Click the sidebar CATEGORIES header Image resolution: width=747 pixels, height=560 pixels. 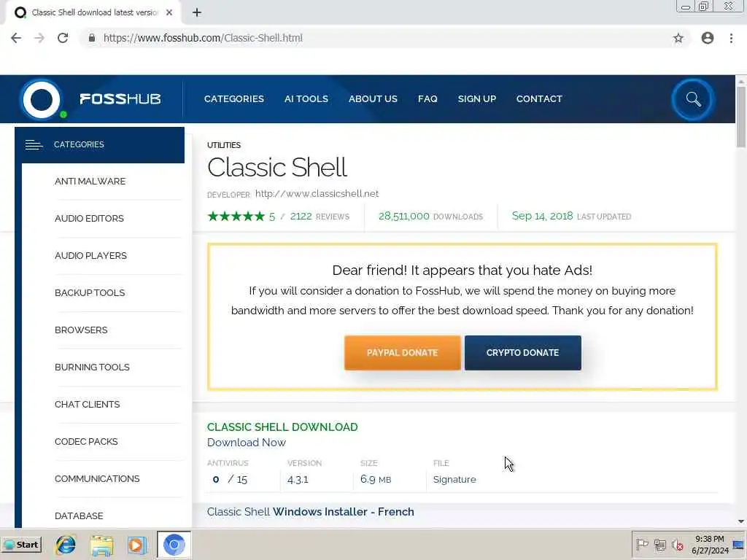tap(100, 145)
